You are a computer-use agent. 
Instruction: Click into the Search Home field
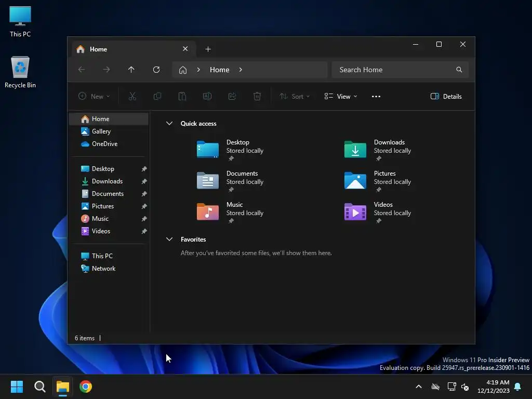400,70
